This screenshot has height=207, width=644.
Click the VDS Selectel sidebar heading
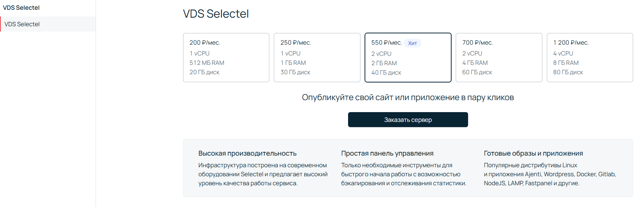coord(21,7)
